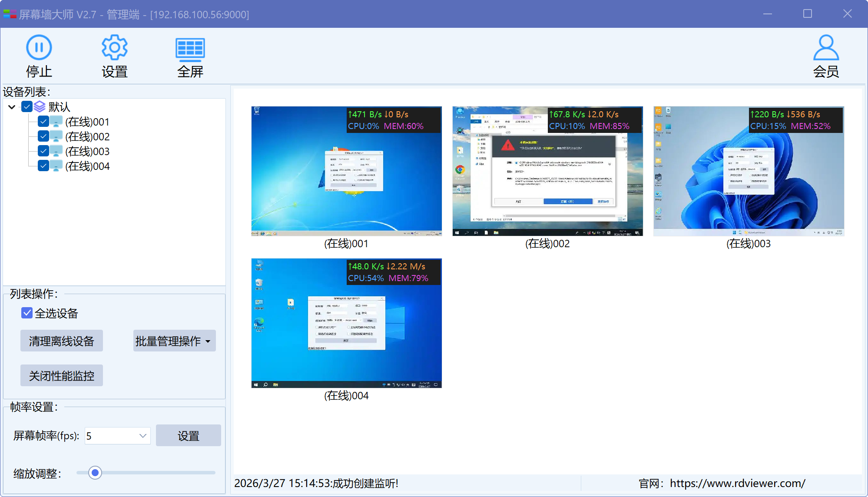The width and height of the screenshot is (868, 497).
Task: Click the 停止 pause icon
Action: coord(39,47)
